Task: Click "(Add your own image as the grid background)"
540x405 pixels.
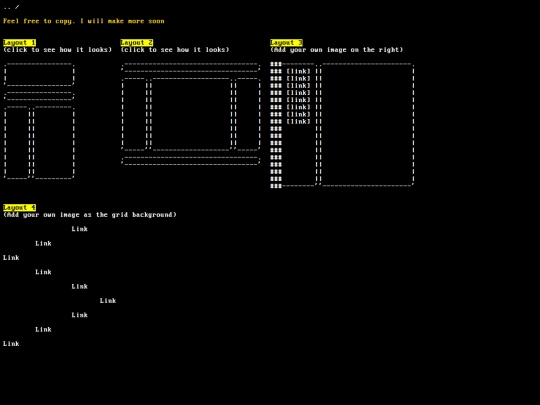Action: (x=90, y=215)
